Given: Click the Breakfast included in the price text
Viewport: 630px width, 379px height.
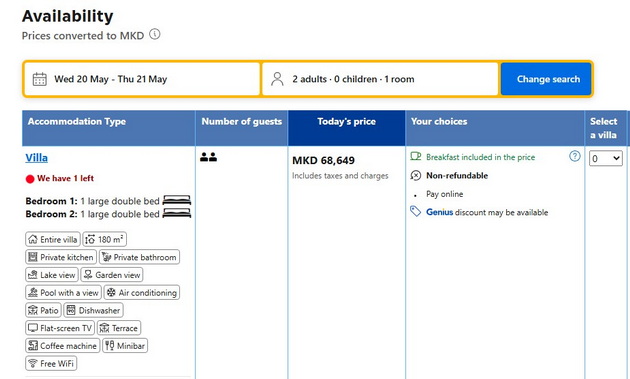Looking at the screenshot, I should pyautogui.click(x=481, y=157).
